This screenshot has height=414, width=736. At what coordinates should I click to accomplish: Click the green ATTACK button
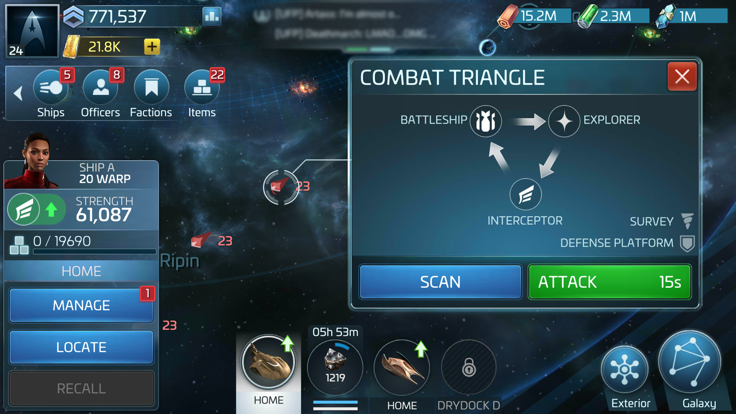609,282
